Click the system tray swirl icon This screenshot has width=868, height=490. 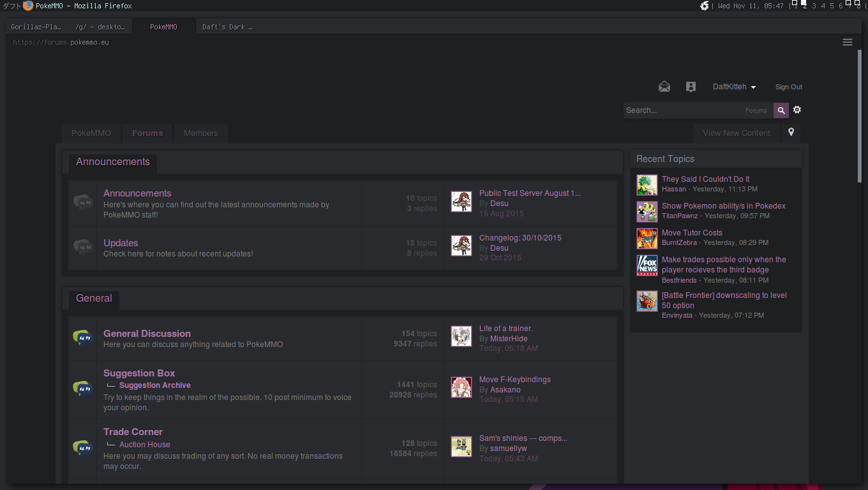tap(705, 6)
